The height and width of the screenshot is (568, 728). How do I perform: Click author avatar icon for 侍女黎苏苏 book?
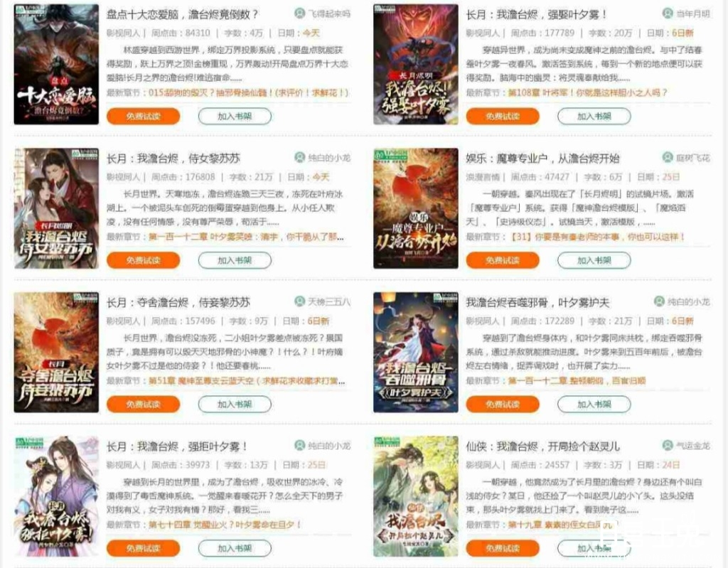(x=300, y=157)
